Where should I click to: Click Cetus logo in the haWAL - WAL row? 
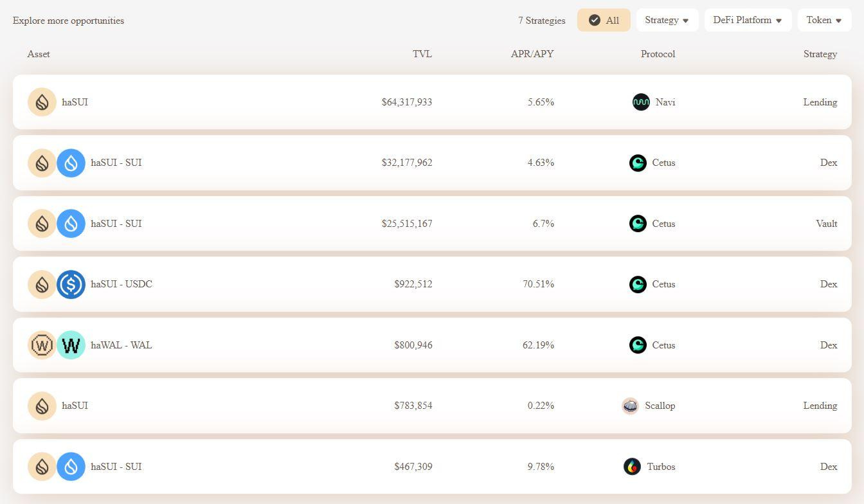pos(638,345)
